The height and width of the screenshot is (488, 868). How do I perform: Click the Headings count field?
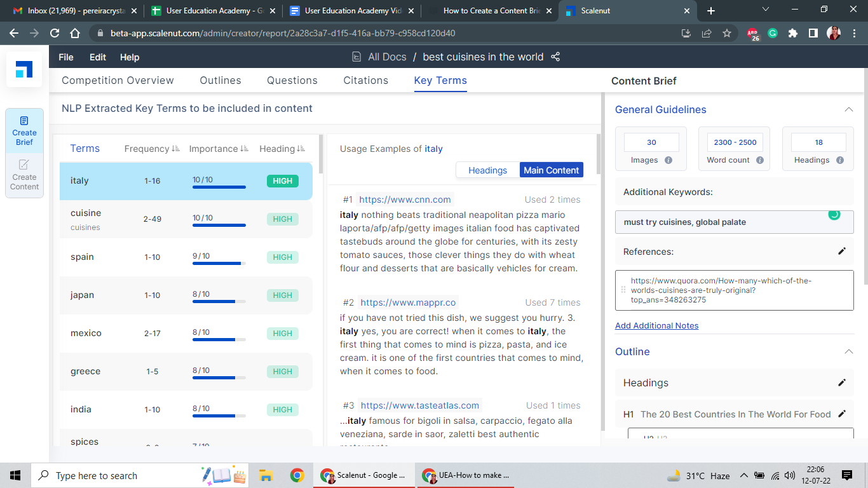point(818,142)
